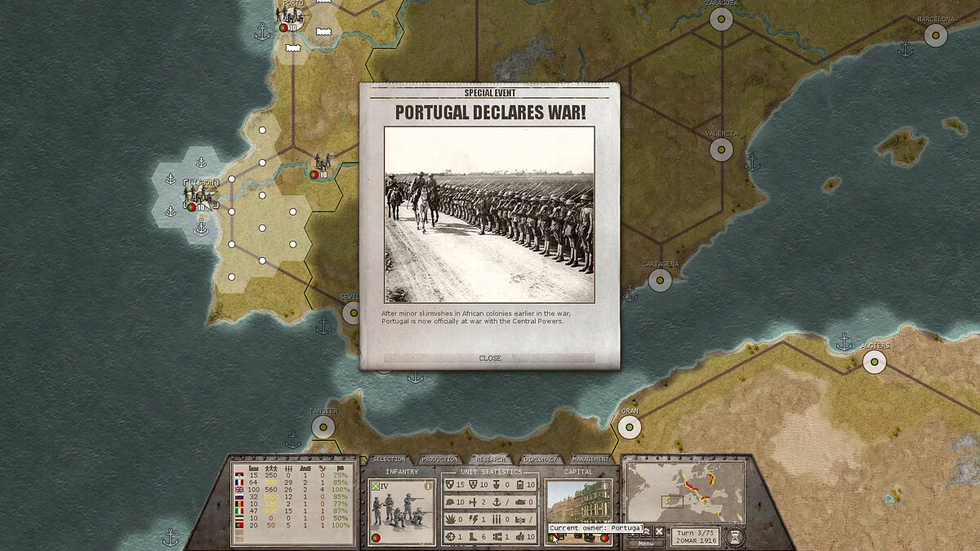Click the French flag row in the statistics panel

click(x=238, y=481)
